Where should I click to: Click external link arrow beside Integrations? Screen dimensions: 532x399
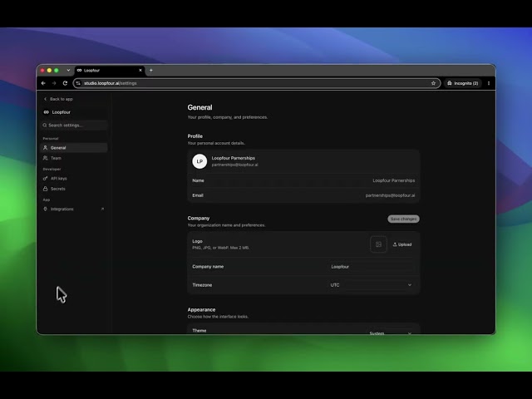tap(102, 209)
